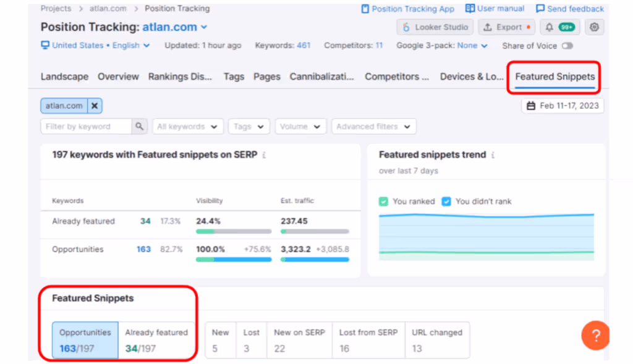This screenshot has width=633, height=364.
Task: Click the atlan.com breadcrumb link
Action: [108, 9]
